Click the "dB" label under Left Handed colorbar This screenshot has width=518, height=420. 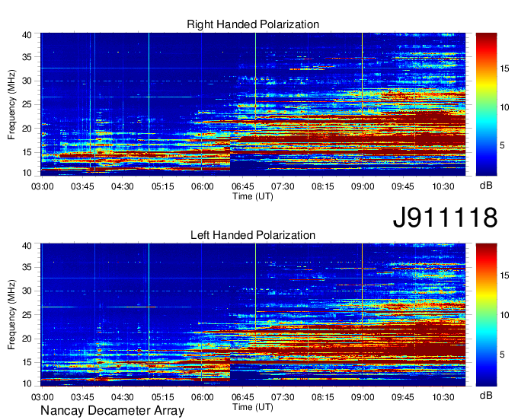(486, 395)
